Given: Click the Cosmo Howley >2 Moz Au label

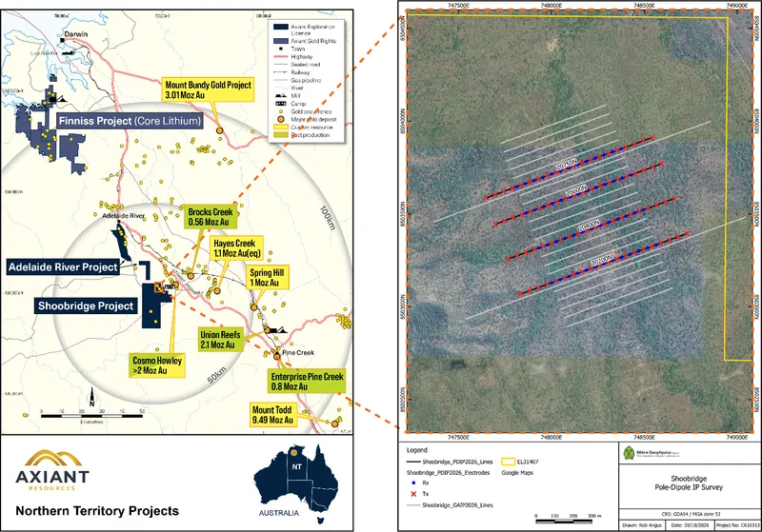Looking at the screenshot, I should tap(157, 365).
